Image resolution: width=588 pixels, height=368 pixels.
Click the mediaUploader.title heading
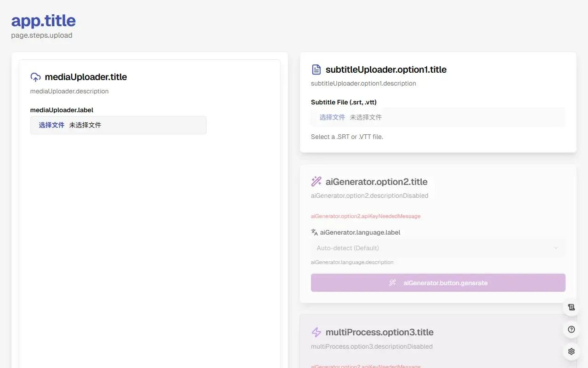click(86, 77)
